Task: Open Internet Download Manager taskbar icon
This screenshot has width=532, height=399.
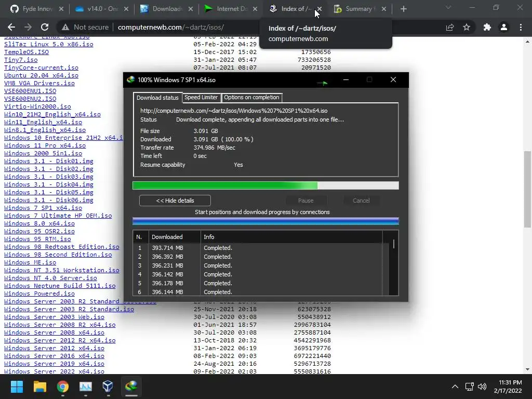Action: [x=131, y=386]
